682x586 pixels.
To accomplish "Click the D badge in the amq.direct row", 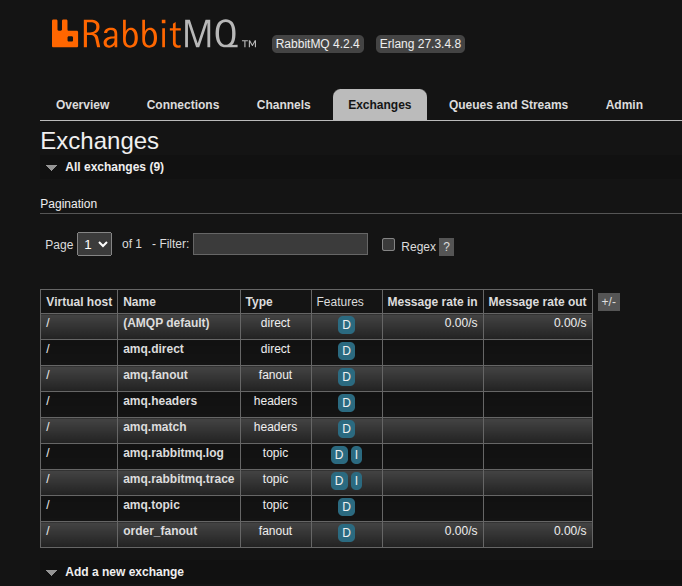I will [x=346, y=351].
